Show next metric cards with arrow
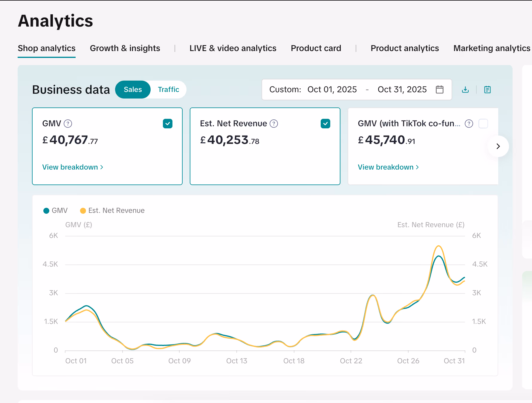The image size is (532, 403). point(498,146)
